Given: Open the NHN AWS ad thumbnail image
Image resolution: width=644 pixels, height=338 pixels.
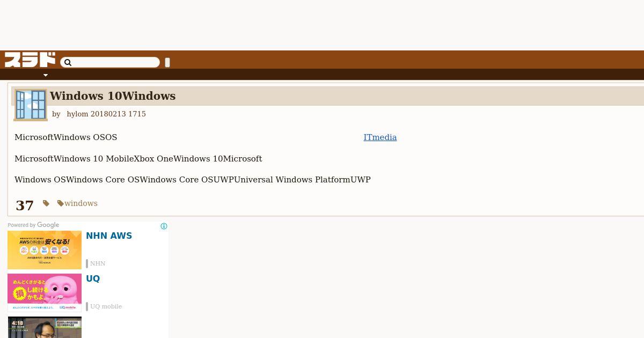Looking at the screenshot, I should coord(45,250).
